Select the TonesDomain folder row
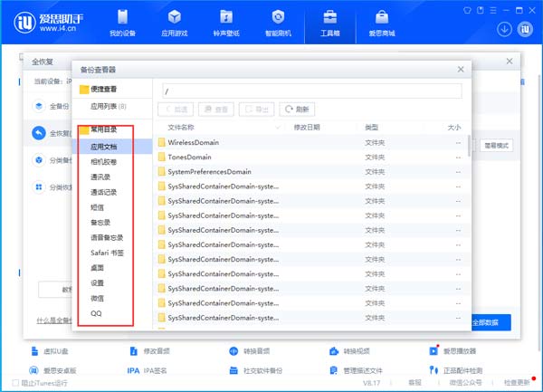Viewport: 543px width, 392px height. (x=311, y=157)
